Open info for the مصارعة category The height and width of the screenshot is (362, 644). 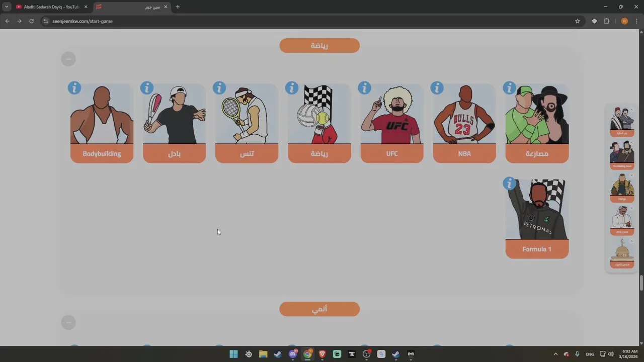[510, 88]
